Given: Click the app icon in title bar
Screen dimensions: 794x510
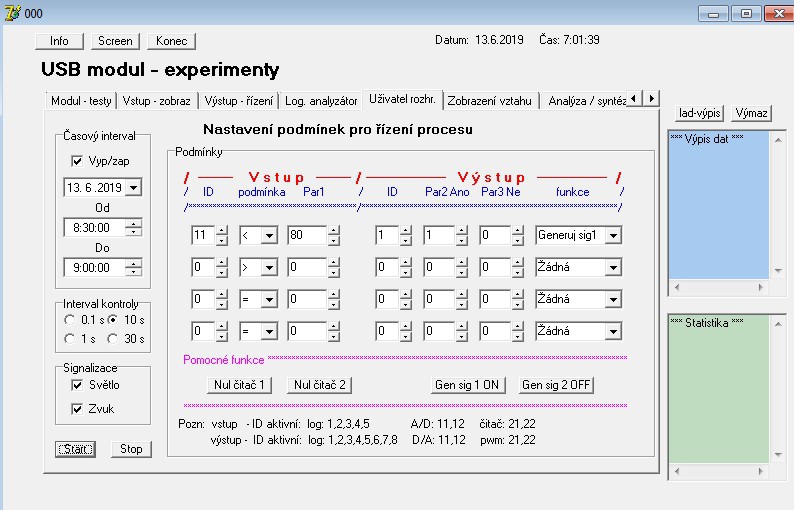Looking at the screenshot, I should click(12, 13).
